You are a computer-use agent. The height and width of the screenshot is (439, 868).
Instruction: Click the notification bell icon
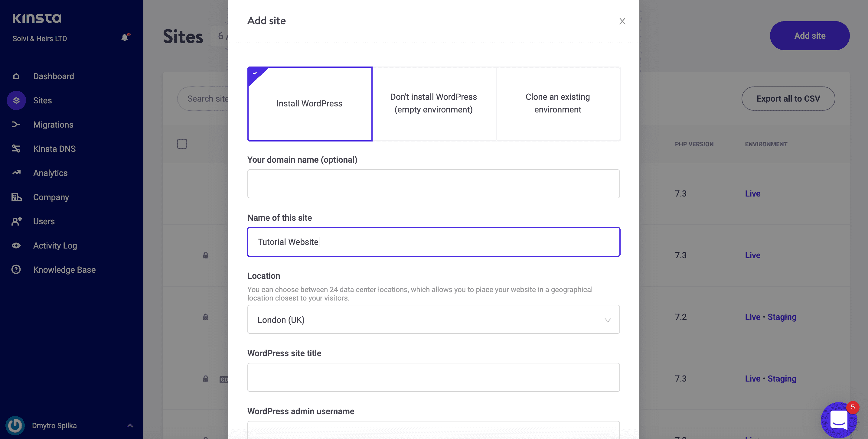pos(125,37)
